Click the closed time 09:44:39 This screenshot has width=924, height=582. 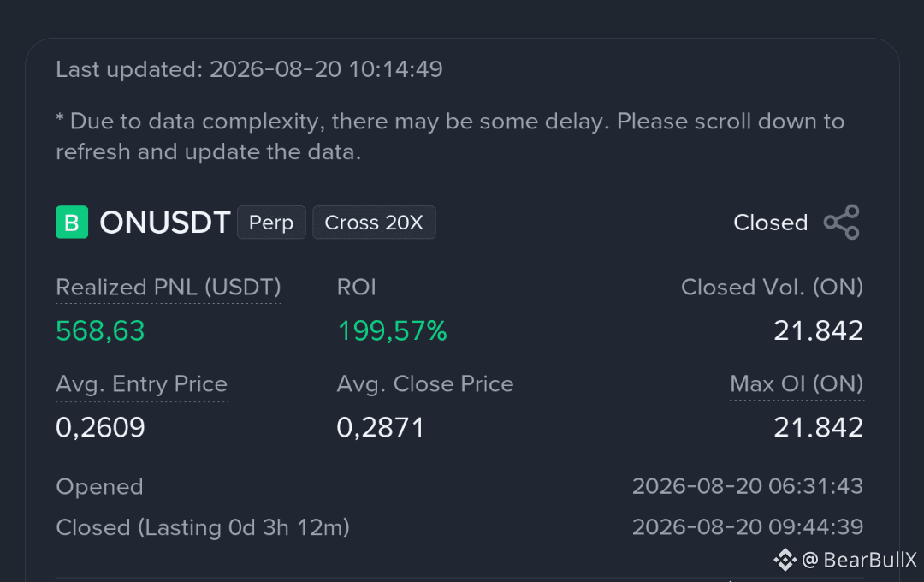[816, 527]
